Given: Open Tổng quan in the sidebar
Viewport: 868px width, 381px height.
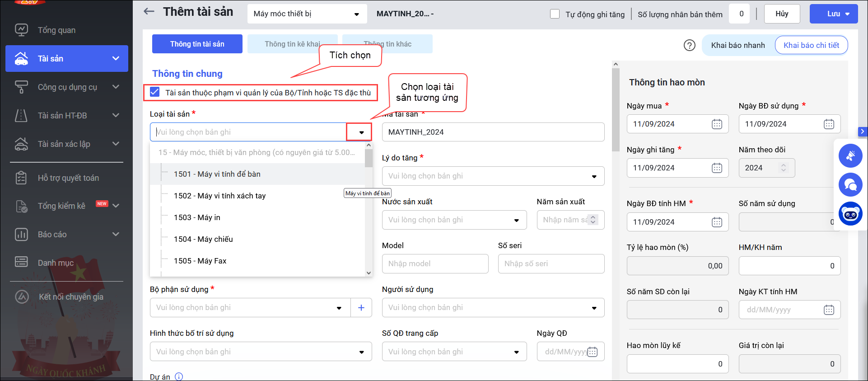Looking at the screenshot, I should coord(56,30).
